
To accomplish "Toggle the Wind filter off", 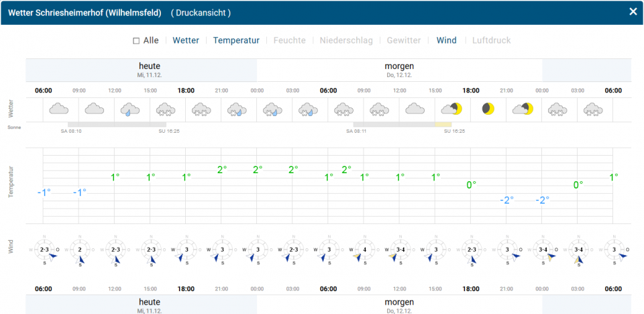I will tap(446, 40).
